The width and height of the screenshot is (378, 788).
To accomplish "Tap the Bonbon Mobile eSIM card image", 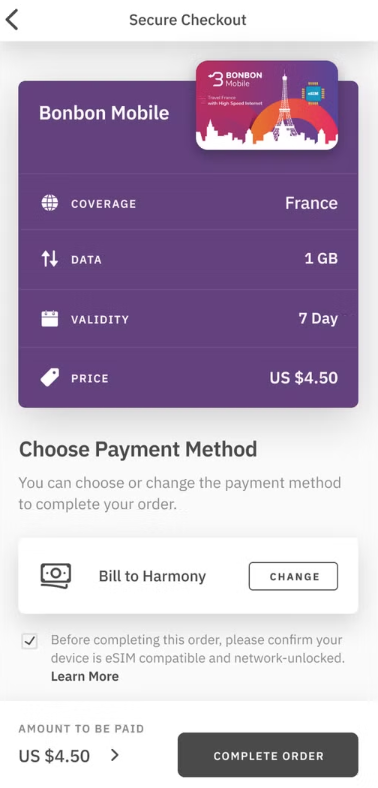I will click(267, 105).
